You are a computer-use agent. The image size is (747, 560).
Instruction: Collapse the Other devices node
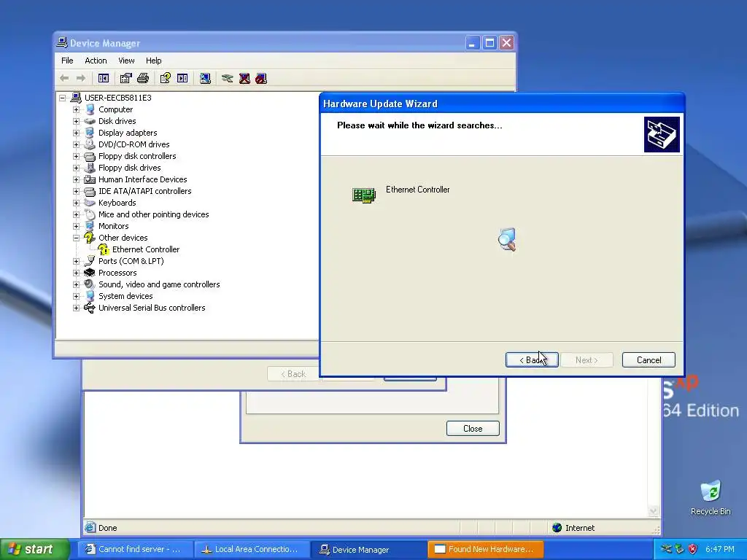[x=76, y=238]
